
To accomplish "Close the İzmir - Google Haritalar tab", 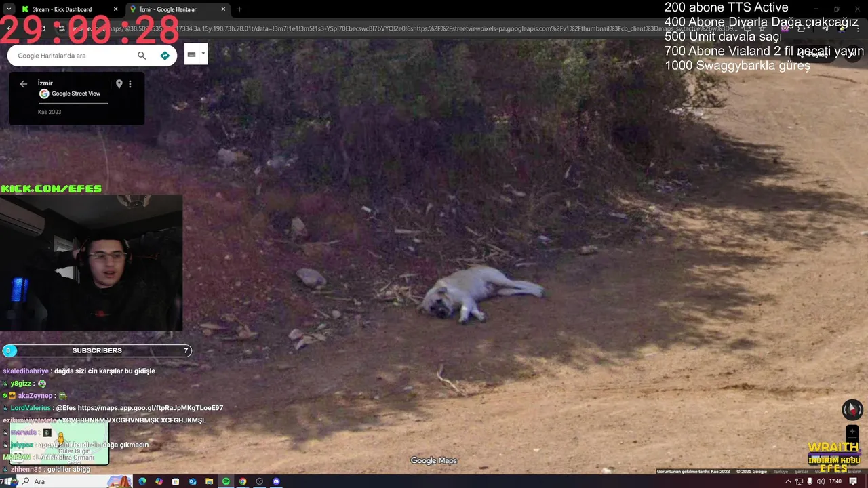I will coord(224,9).
